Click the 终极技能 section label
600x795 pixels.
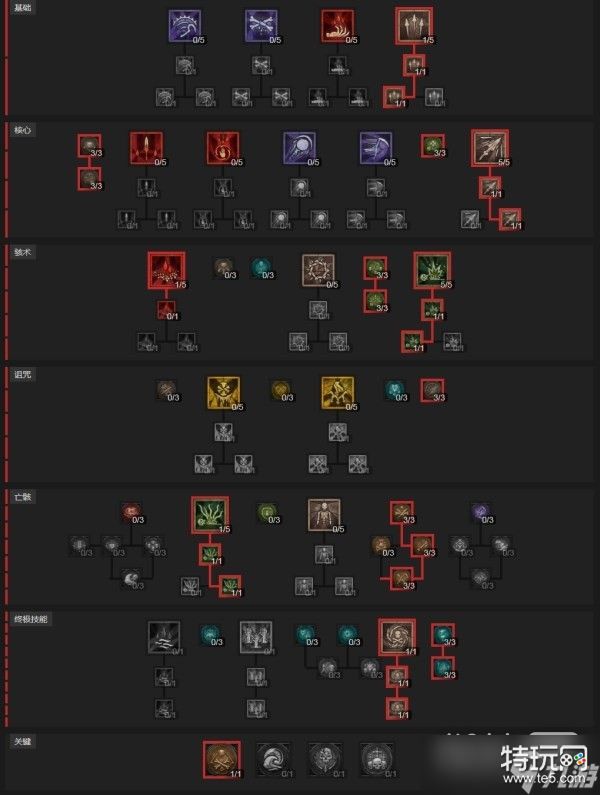31,619
